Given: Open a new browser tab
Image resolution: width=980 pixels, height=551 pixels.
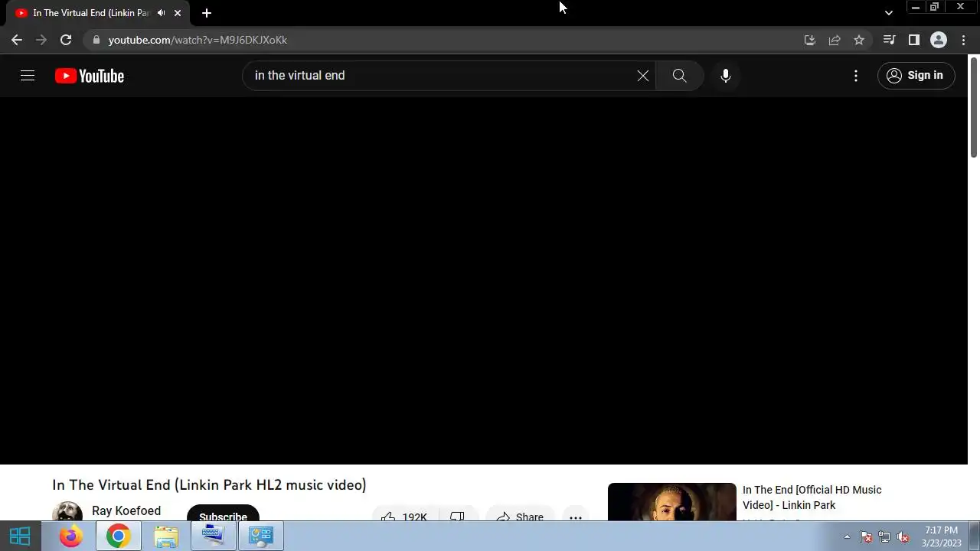Looking at the screenshot, I should click(x=207, y=13).
